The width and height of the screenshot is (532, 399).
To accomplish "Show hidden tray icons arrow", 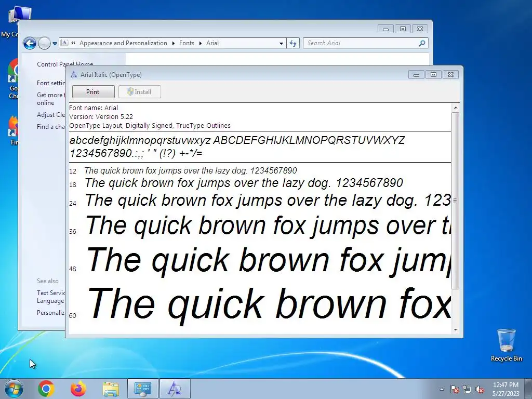I will tap(442, 389).
